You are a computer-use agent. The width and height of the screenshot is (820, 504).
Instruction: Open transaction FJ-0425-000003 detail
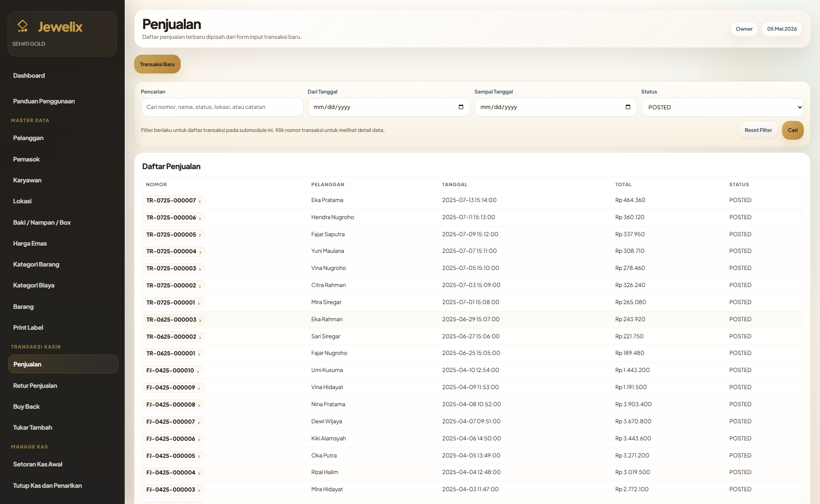pos(173,489)
